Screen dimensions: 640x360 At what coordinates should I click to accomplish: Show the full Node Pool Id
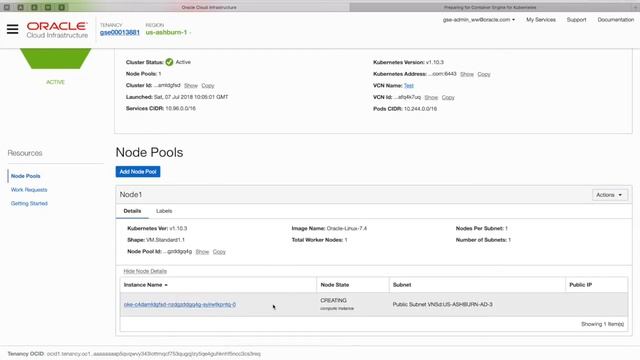[x=202, y=252]
